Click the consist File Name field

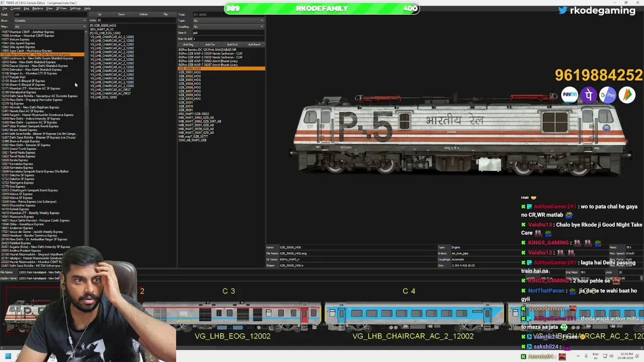point(40,272)
